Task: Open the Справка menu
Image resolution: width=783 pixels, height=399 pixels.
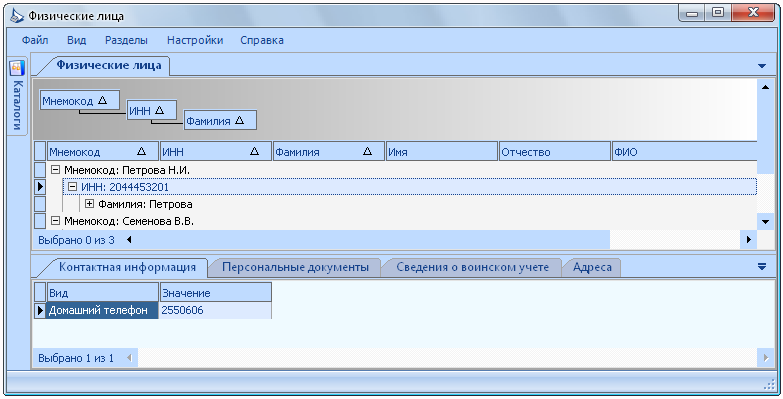Action: pos(262,40)
